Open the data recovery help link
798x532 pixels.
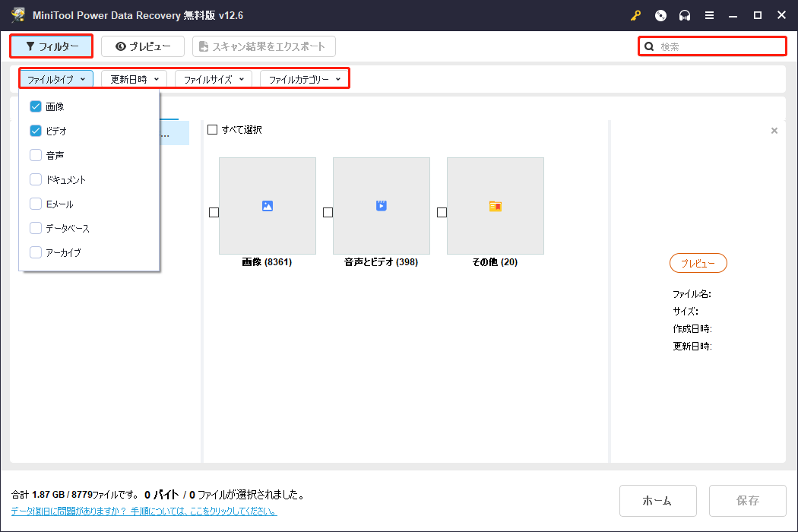click(144, 511)
